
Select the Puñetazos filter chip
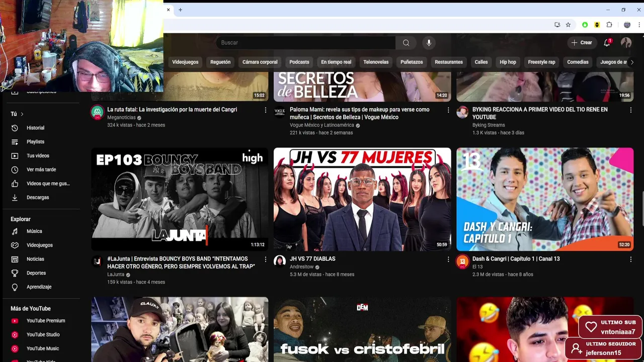pyautogui.click(x=412, y=62)
